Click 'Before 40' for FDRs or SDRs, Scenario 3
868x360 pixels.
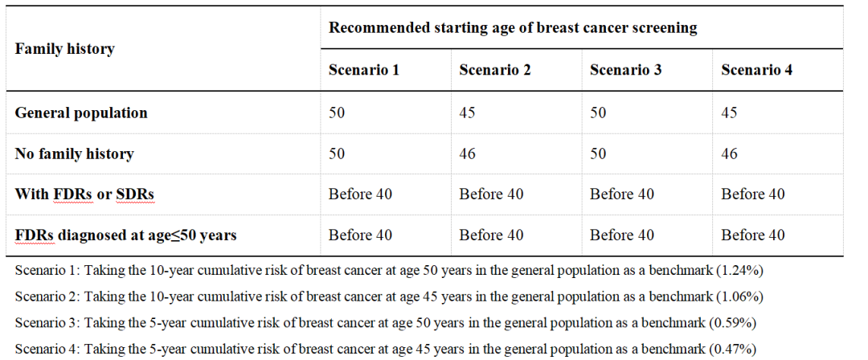tap(622, 194)
